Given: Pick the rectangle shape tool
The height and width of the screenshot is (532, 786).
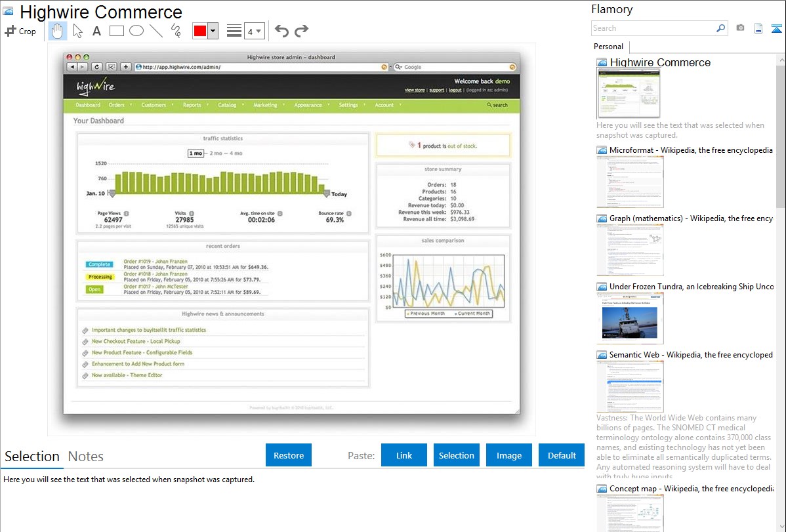Looking at the screenshot, I should click(116, 31).
